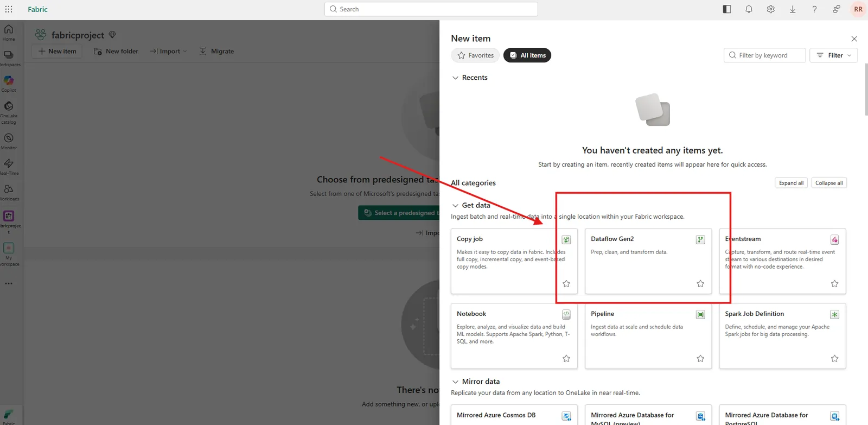Image resolution: width=868 pixels, height=425 pixels.
Task: Click the fabricproject workspace title
Action: [78, 35]
